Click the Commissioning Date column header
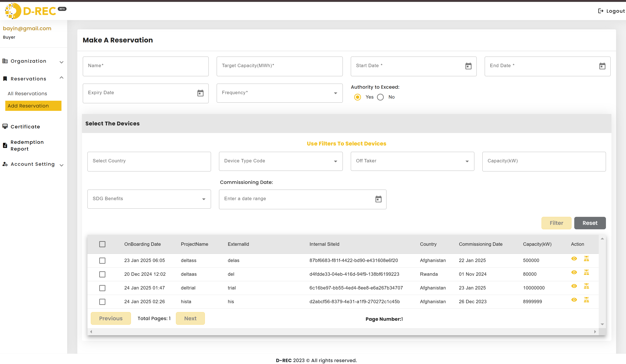 (480, 244)
